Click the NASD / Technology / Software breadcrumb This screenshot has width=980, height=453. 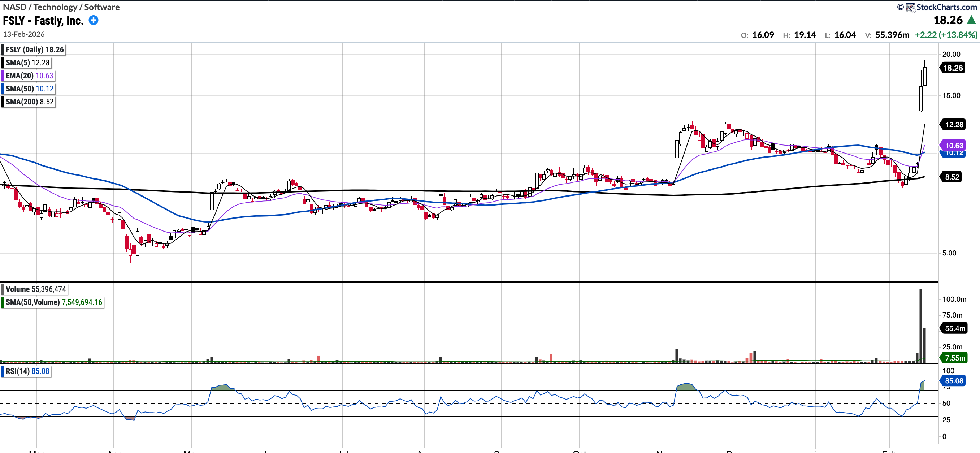pyautogui.click(x=61, y=7)
